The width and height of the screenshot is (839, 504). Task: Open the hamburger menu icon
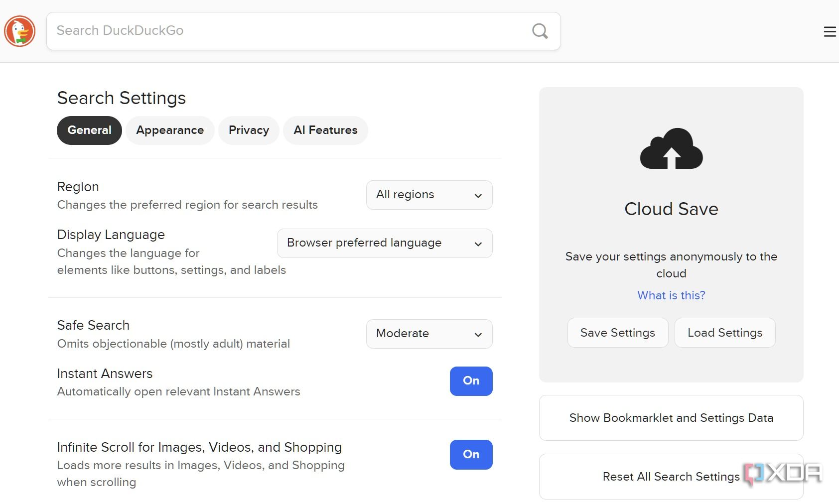click(x=830, y=32)
